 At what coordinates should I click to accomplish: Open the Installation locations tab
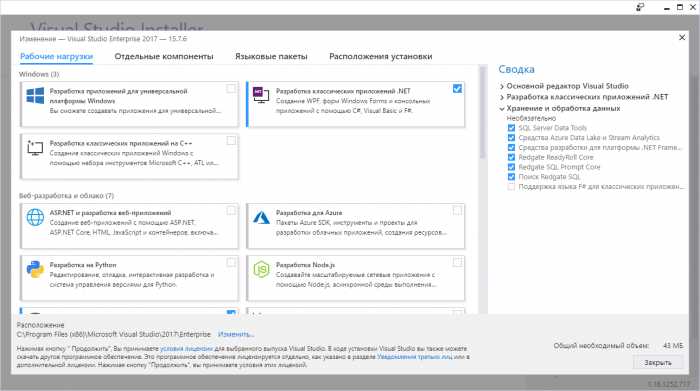click(380, 57)
